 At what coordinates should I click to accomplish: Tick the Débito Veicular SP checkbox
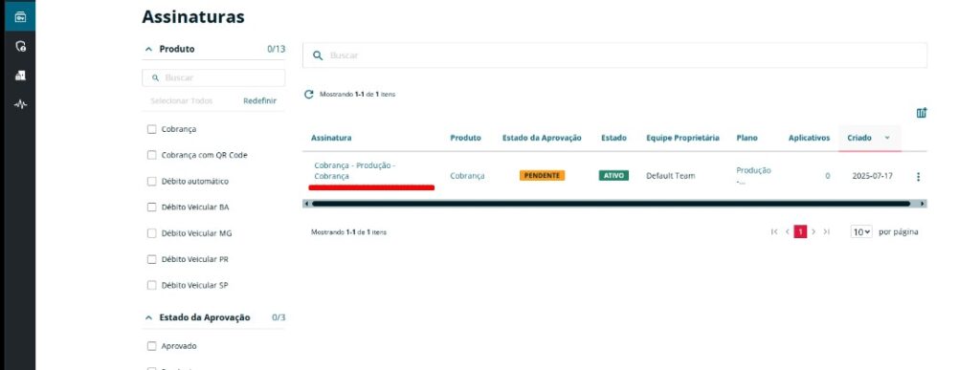click(x=151, y=285)
